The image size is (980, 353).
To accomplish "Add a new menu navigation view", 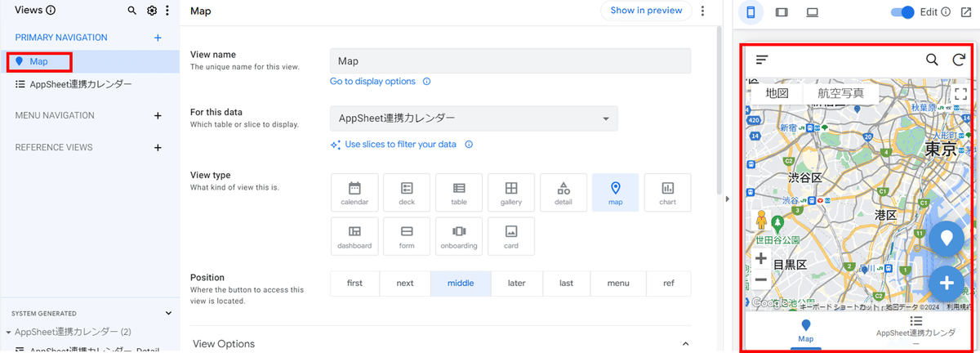I will tap(158, 116).
